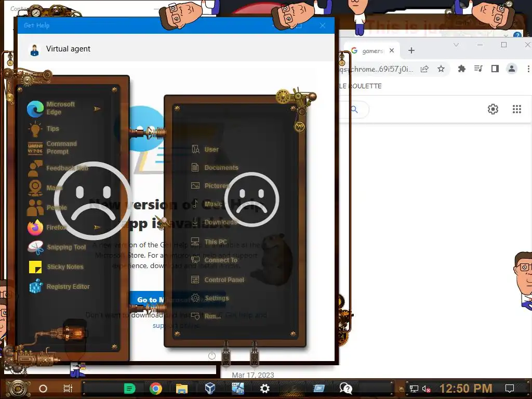Open User folder in right panel

[205, 149]
